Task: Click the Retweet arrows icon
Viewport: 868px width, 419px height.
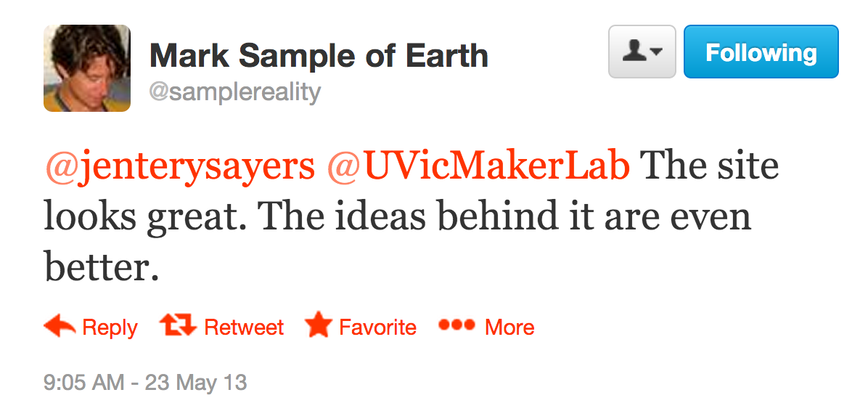Action: [x=179, y=326]
